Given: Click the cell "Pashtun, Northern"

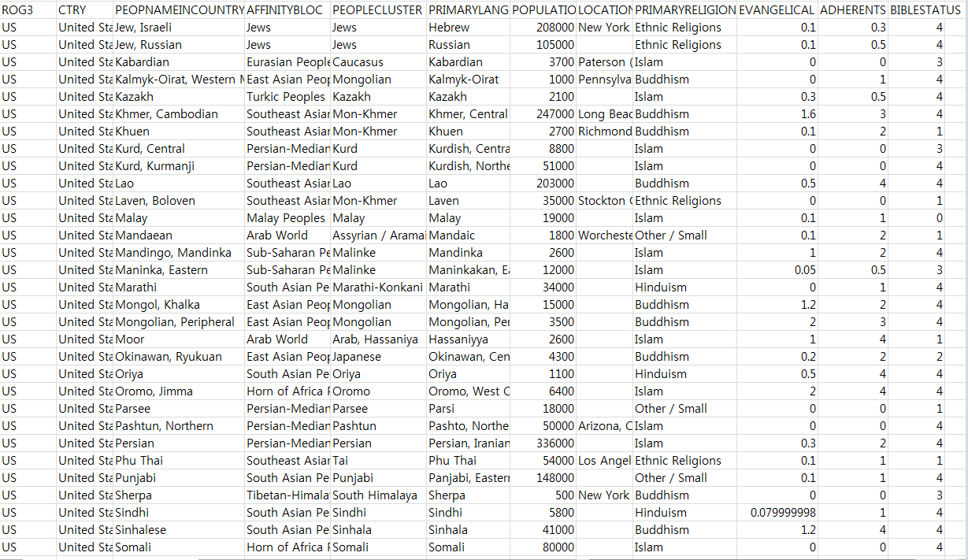Looking at the screenshot, I should click(x=179, y=426).
